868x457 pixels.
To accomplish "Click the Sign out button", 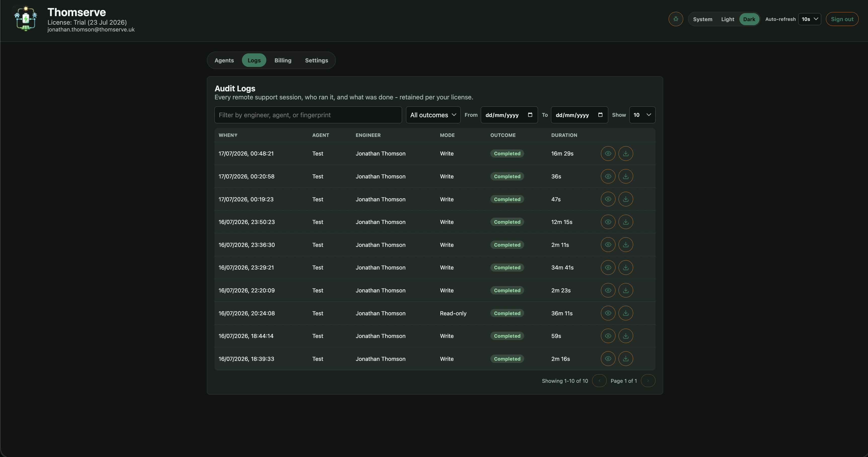I will [842, 19].
